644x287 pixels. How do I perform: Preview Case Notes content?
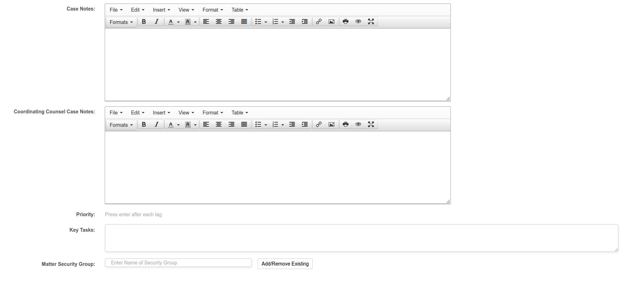358,22
